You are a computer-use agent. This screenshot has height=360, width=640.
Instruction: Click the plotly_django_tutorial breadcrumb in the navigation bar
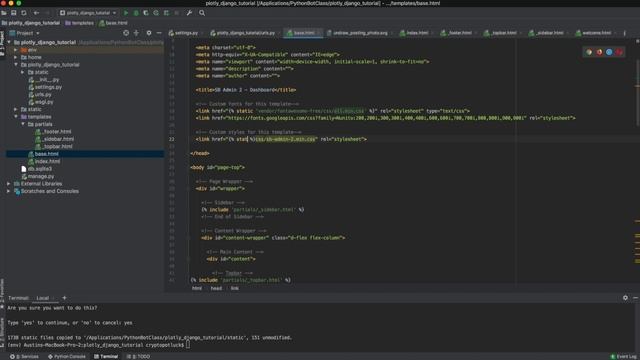click(31, 23)
